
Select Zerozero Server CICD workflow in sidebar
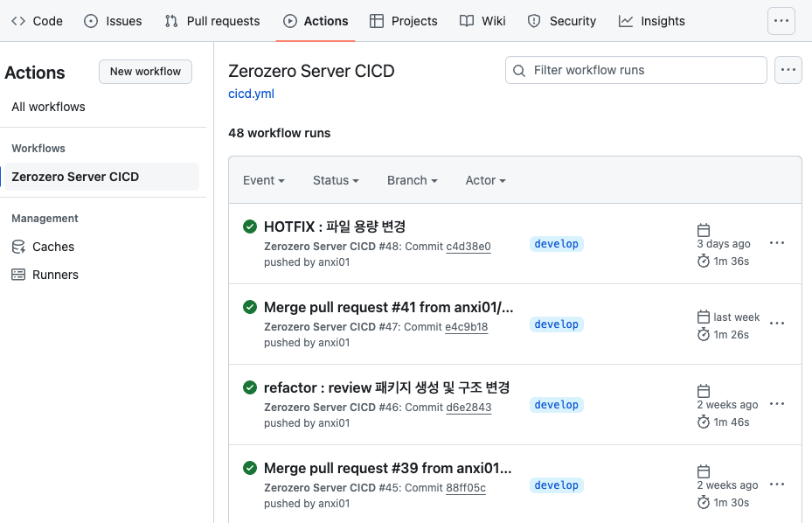[x=101, y=177]
